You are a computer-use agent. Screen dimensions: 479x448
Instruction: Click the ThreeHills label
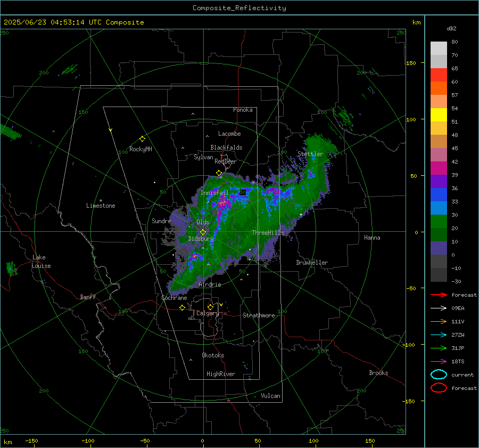tap(268, 233)
